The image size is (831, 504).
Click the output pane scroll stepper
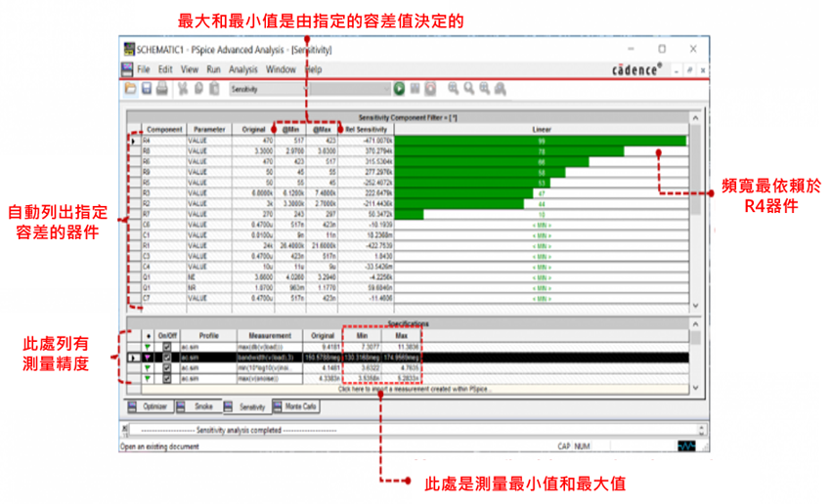701,430
